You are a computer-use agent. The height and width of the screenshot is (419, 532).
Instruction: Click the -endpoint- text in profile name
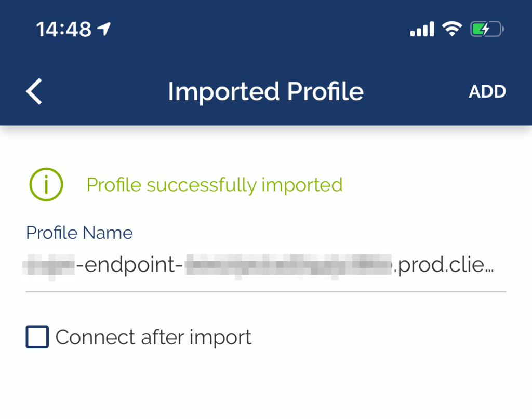coord(130,265)
